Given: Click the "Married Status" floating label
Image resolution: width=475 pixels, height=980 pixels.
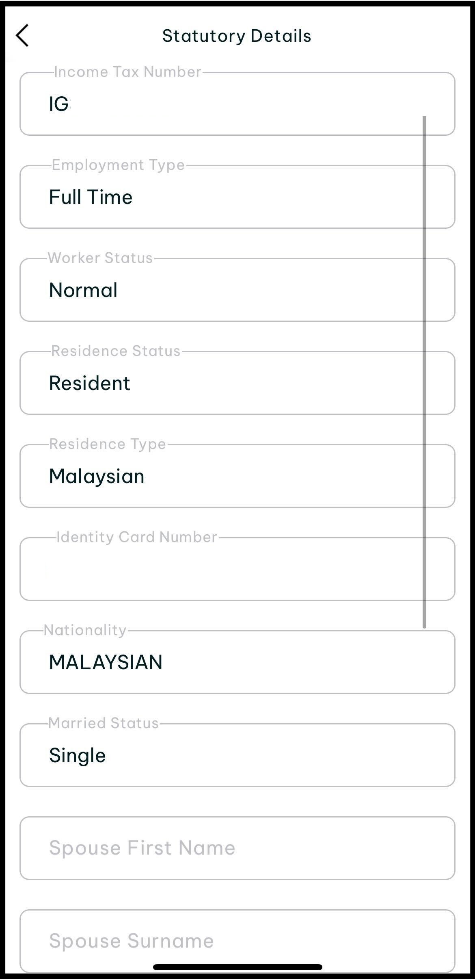Looking at the screenshot, I should pos(104,723).
